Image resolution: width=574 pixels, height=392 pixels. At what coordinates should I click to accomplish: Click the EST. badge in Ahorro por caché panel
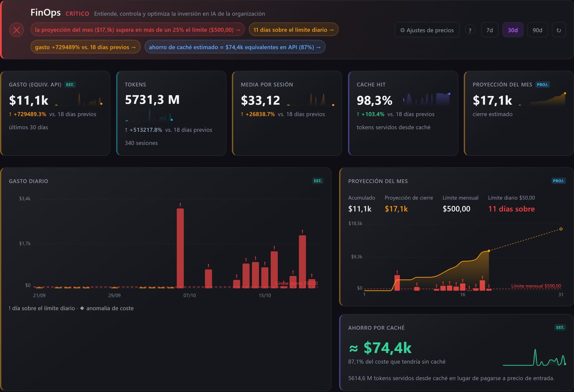pos(560,328)
